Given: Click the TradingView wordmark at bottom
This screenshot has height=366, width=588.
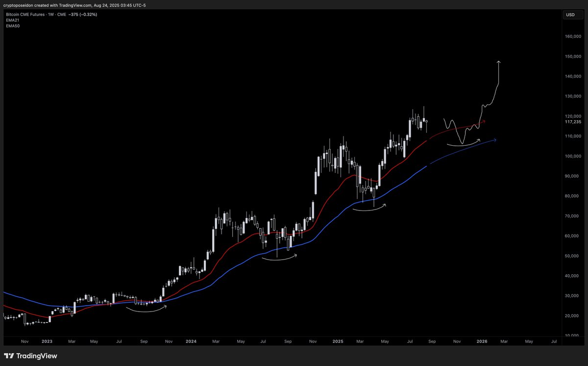Looking at the screenshot, I should click(37, 356).
